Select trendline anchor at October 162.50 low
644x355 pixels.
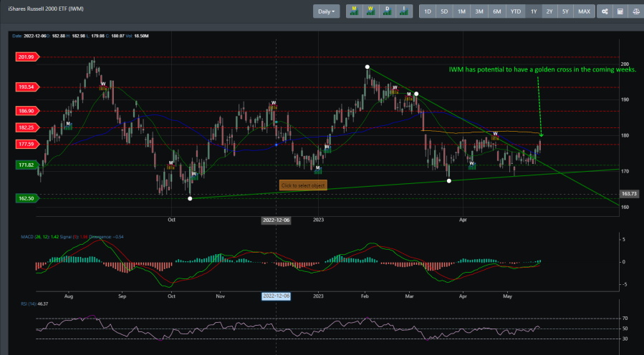190,199
